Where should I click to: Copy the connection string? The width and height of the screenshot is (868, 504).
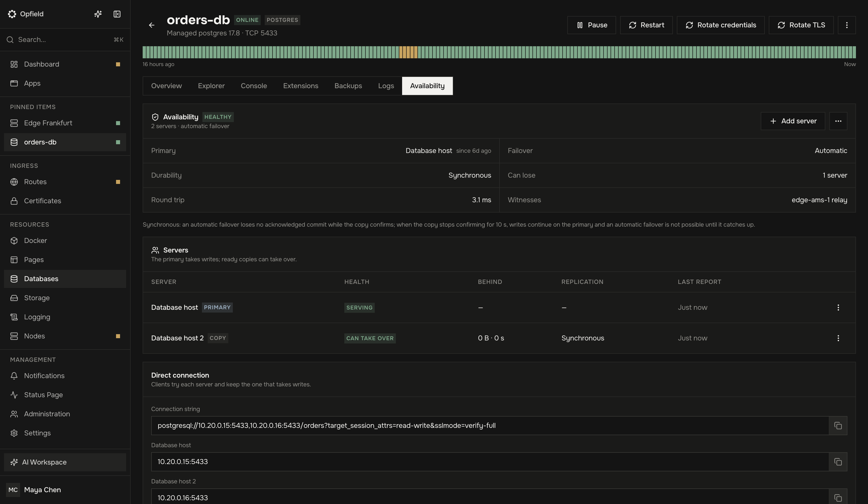(x=838, y=425)
